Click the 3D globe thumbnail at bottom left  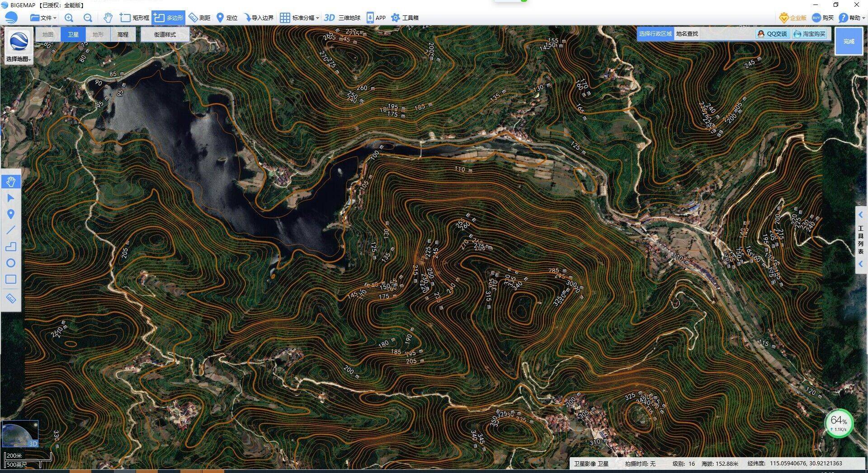pyautogui.click(x=20, y=434)
